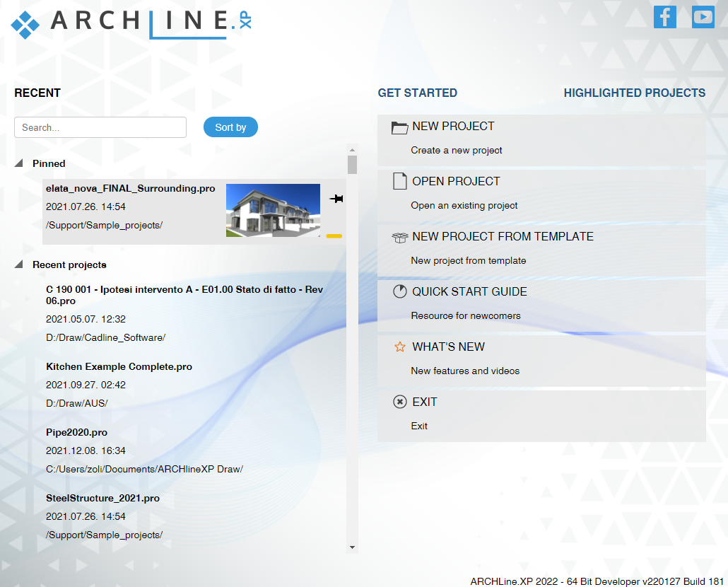The image size is (728, 587).
Task: Open the Facebook page icon
Action: click(x=665, y=17)
